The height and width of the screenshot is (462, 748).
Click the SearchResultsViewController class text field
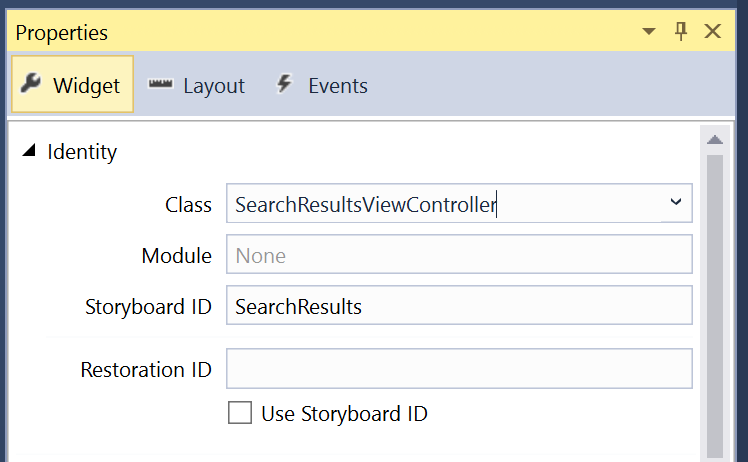(x=440, y=205)
